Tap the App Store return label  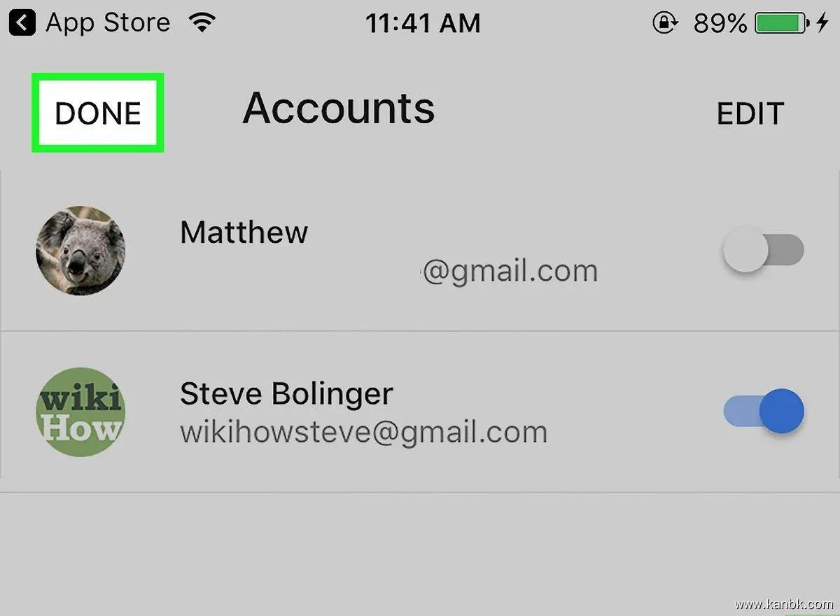point(108,23)
